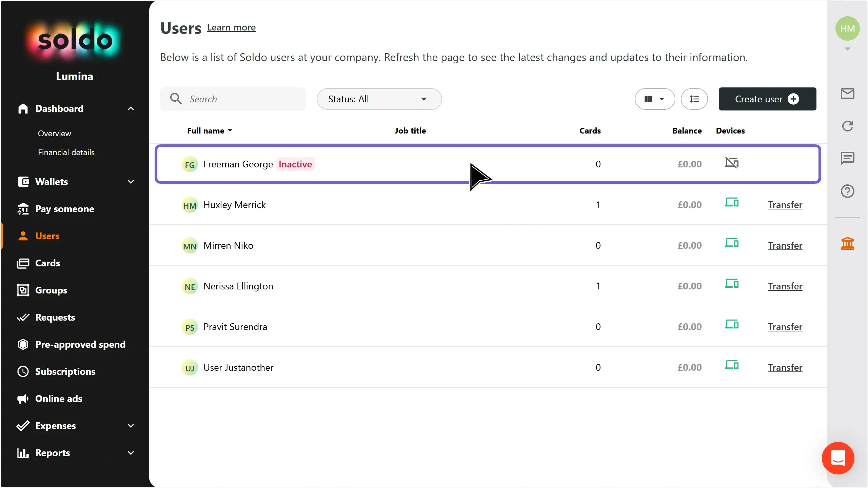
Task: Click the row density list icon button
Action: coord(694,99)
